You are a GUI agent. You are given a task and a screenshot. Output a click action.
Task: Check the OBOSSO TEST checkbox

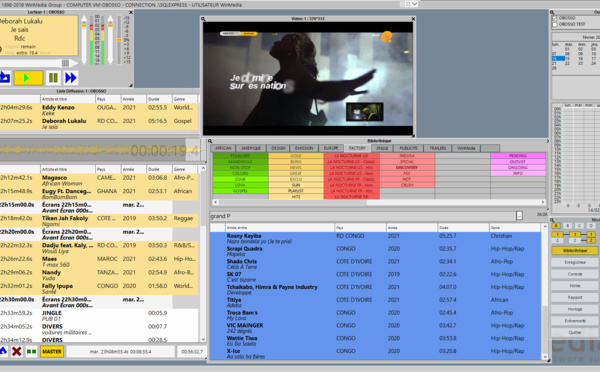coord(555,24)
